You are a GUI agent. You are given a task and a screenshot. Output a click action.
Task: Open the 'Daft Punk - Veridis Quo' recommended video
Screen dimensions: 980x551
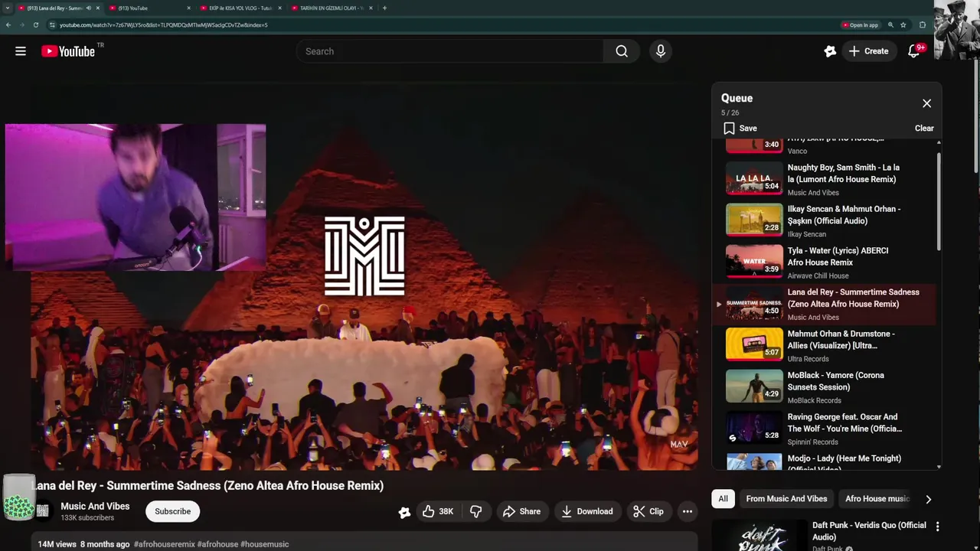tap(869, 531)
